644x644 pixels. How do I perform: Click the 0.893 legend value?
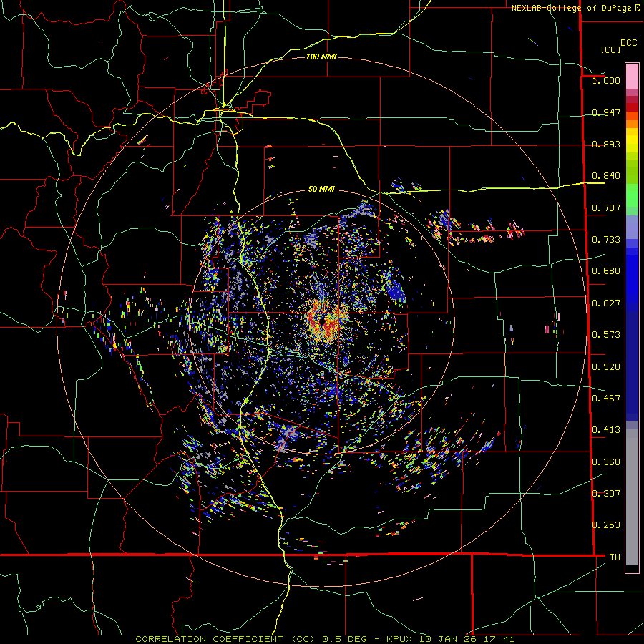point(606,144)
